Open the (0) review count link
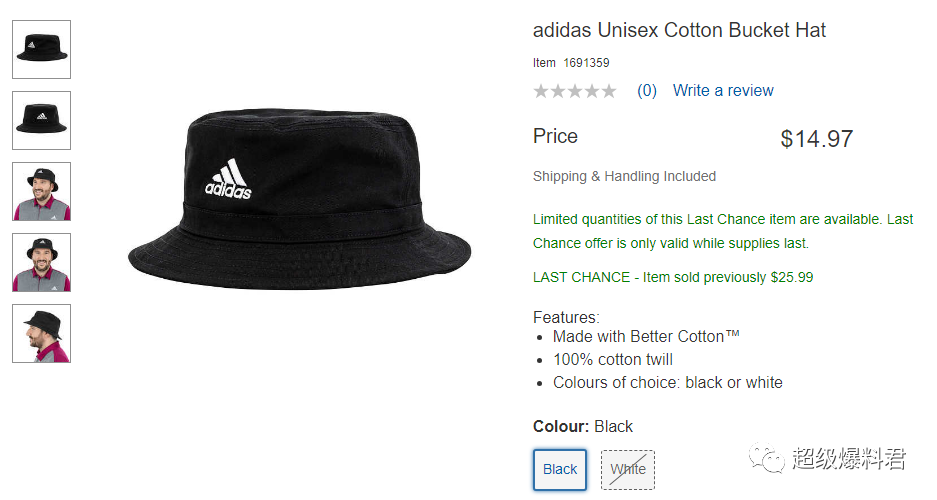 647,91
